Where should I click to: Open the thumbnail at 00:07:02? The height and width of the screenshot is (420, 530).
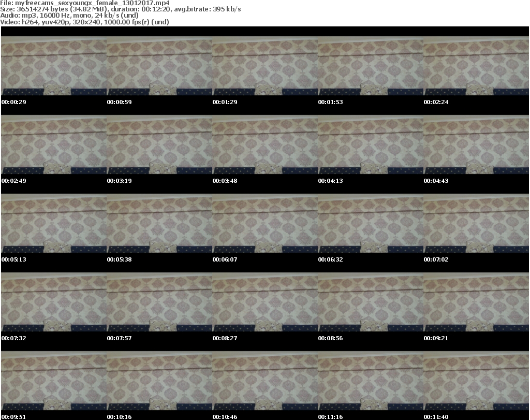click(x=476, y=224)
